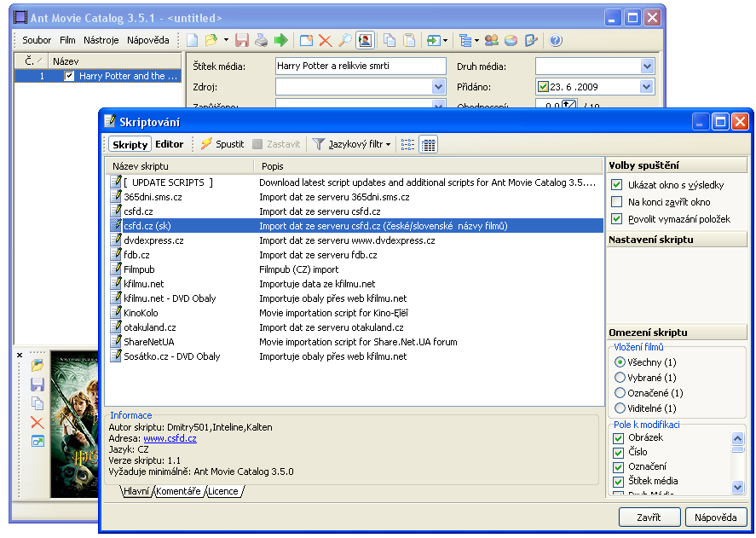Click the New catalog icon in toolbar
Image resolution: width=756 pixels, height=538 pixels.
[x=193, y=40]
